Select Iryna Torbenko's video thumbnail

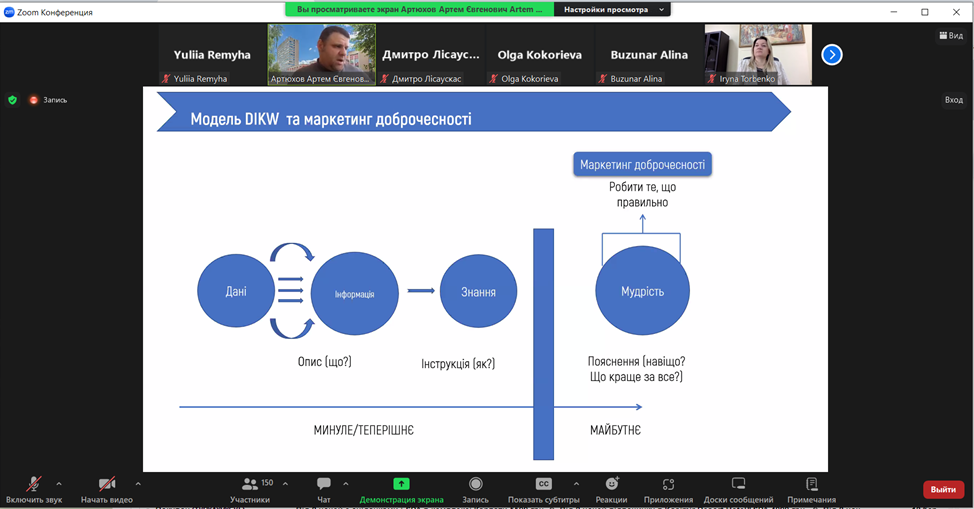pos(757,54)
